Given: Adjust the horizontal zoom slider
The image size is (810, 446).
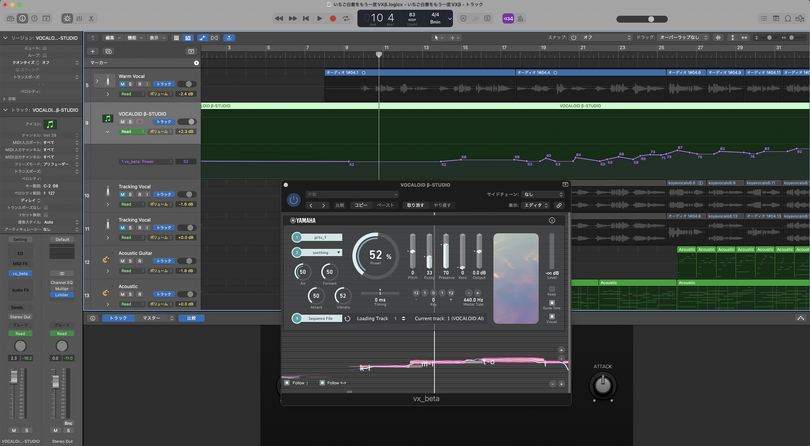Looking at the screenshot, I should 793,38.
